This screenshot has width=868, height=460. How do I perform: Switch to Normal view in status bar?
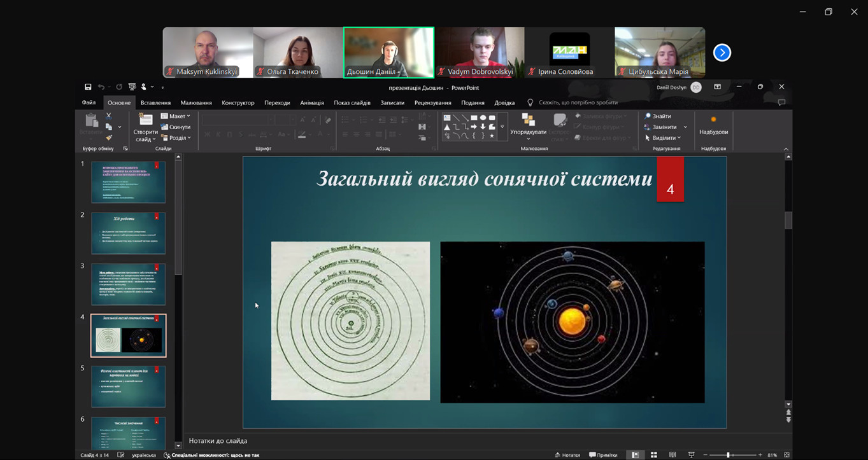(x=635, y=455)
